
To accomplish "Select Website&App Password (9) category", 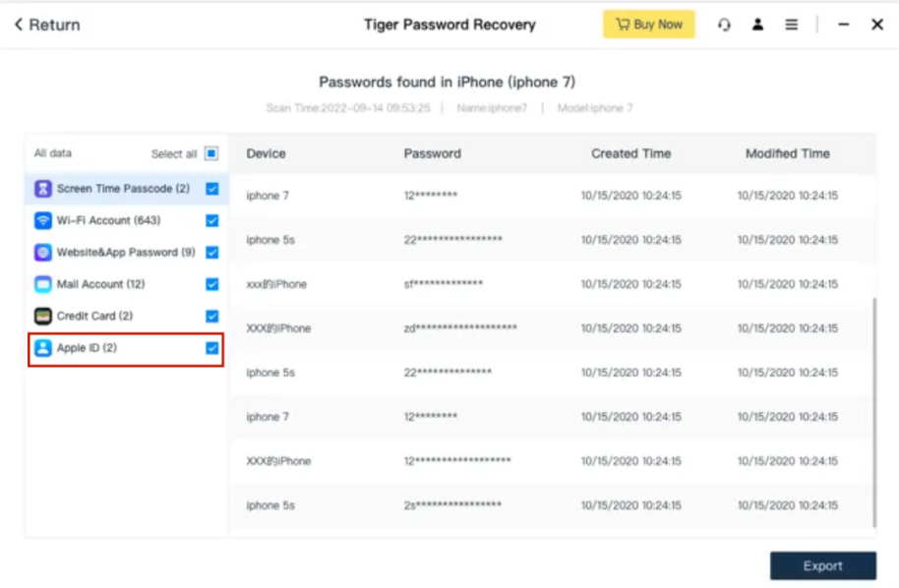I will click(125, 253).
